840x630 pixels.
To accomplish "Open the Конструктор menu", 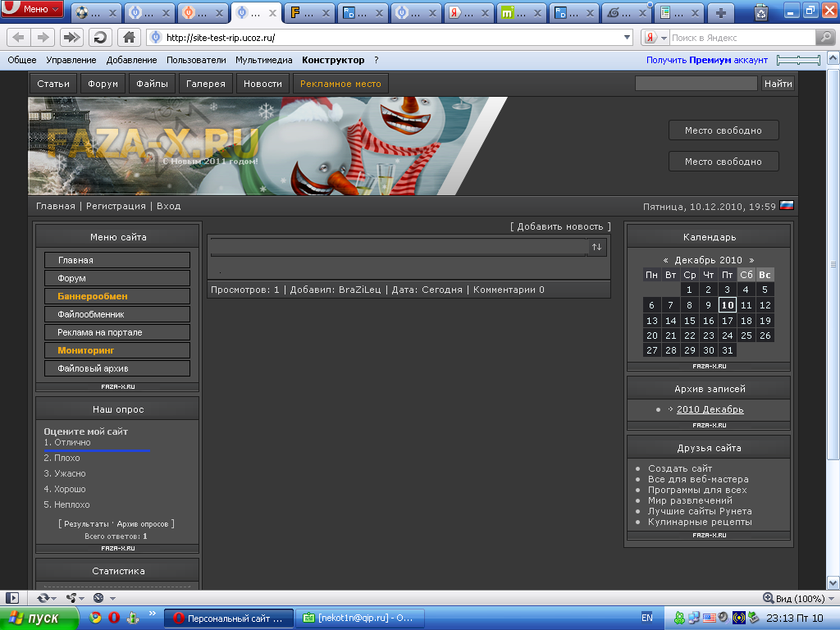I will tap(333, 60).
